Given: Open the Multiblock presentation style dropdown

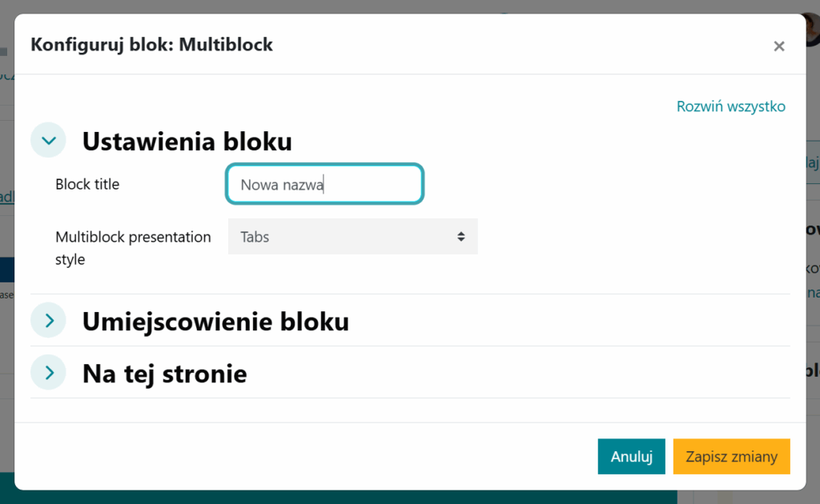Looking at the screenshot, I should 352,237.
